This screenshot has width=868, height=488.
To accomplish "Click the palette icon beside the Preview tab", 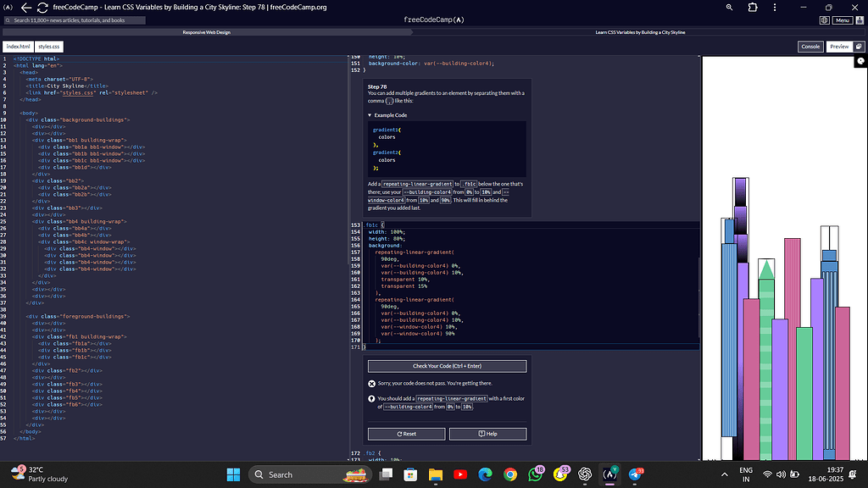I will (859, 47).
